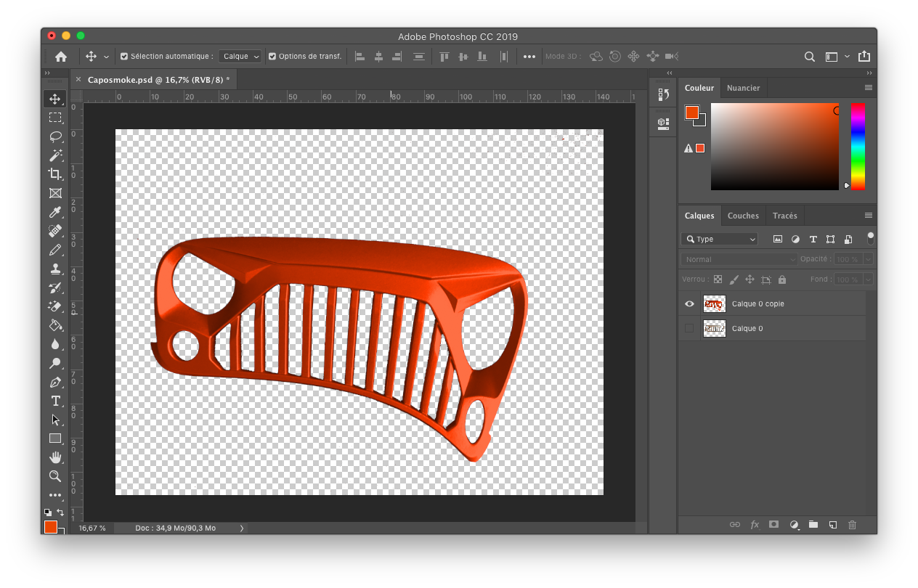Toggle adjustment layer filter icon
The width and height of the screenshot is (918, 588).
tap(795, 239)
